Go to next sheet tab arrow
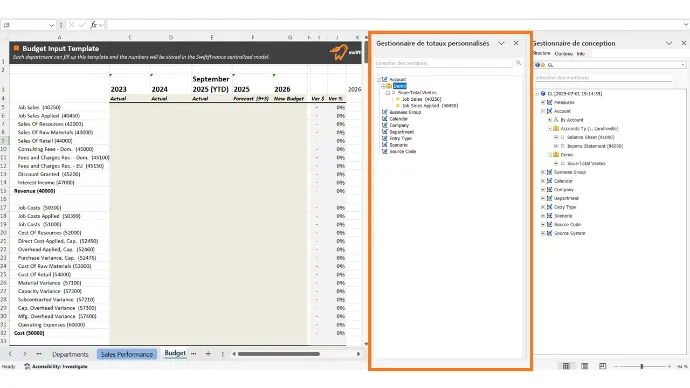This screenshot has height=388, width=690. click(x=25, y=354)
